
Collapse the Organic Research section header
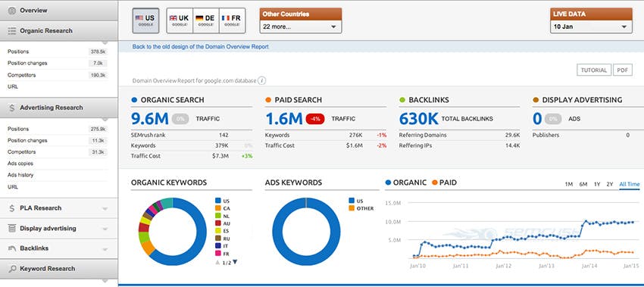click(x=59, y=31)
